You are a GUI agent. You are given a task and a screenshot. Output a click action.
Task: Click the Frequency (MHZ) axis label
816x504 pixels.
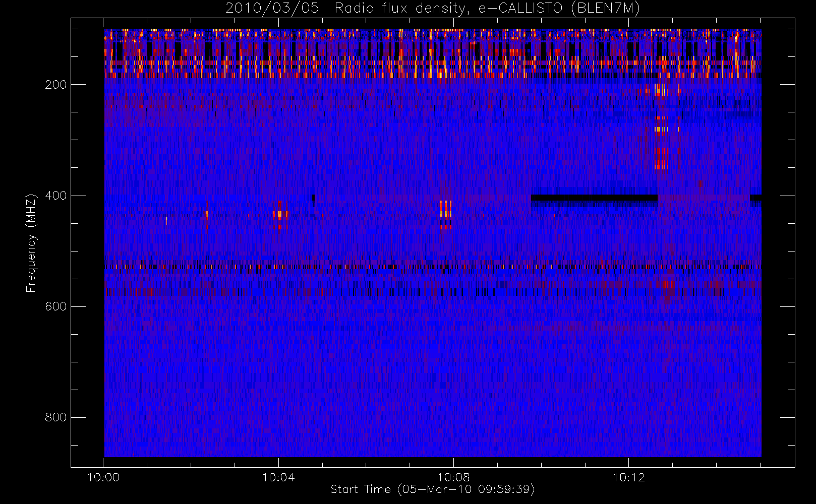pyautogui.click(x=31, y=243)
